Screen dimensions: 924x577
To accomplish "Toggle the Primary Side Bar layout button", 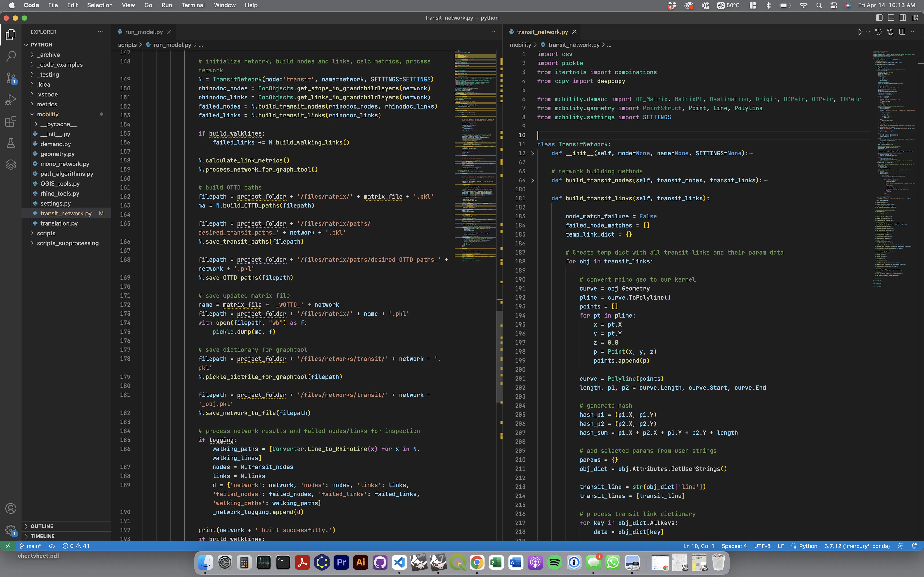I will 879,18.
